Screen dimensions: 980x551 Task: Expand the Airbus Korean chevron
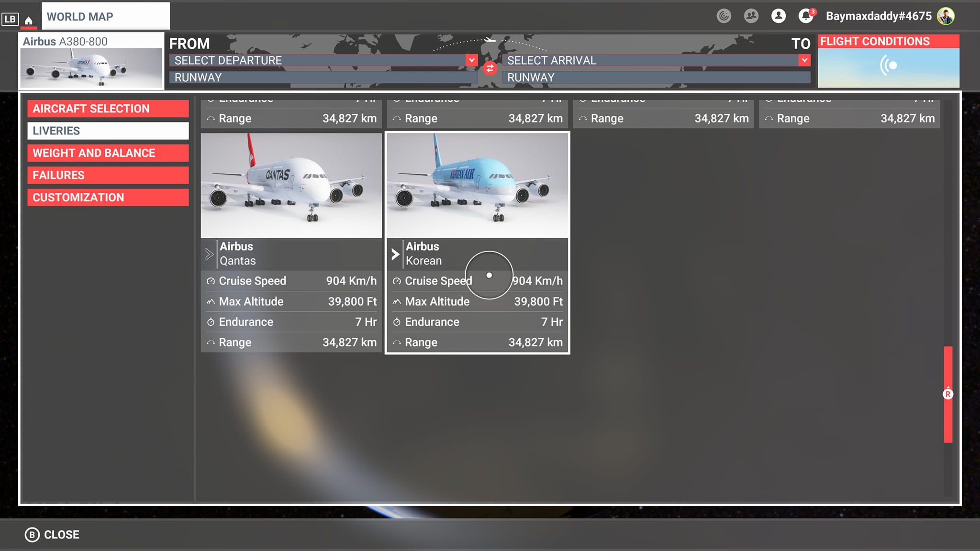(x=395, y=254)
